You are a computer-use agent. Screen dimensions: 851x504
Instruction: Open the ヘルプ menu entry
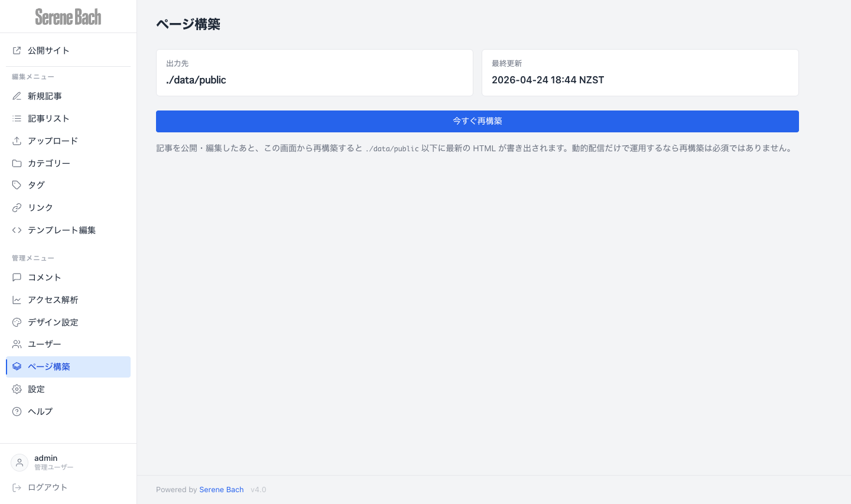[x=40, y=412]
